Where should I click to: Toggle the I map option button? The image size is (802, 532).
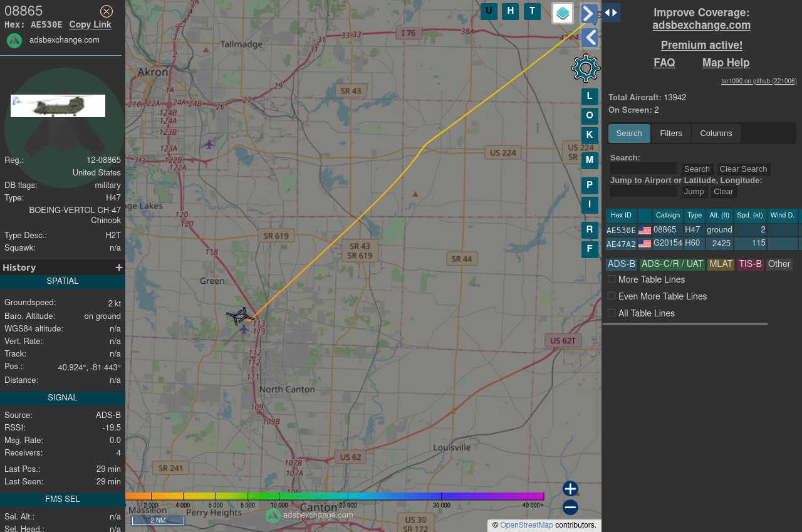590,205
